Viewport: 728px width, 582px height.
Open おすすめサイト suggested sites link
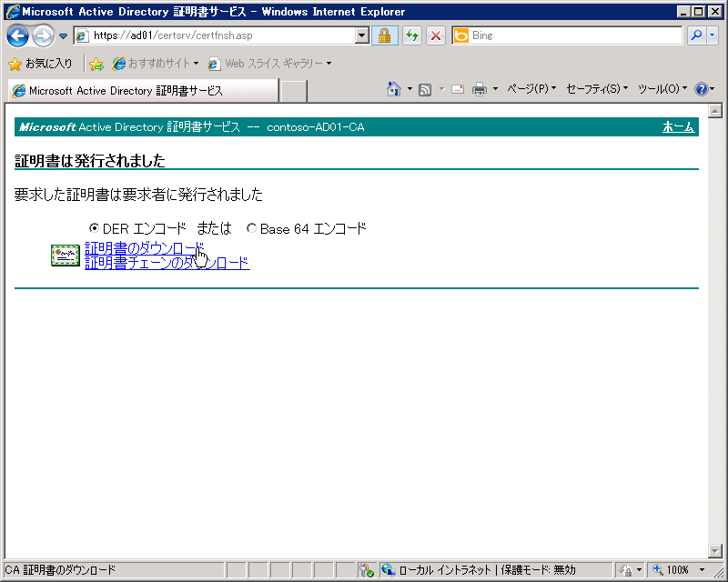(x=156, y=64)
